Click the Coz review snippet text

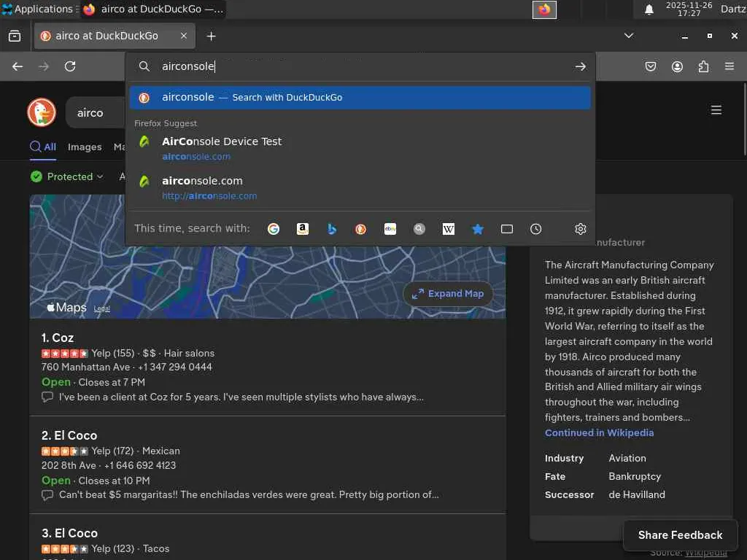[x=241, y=397]
